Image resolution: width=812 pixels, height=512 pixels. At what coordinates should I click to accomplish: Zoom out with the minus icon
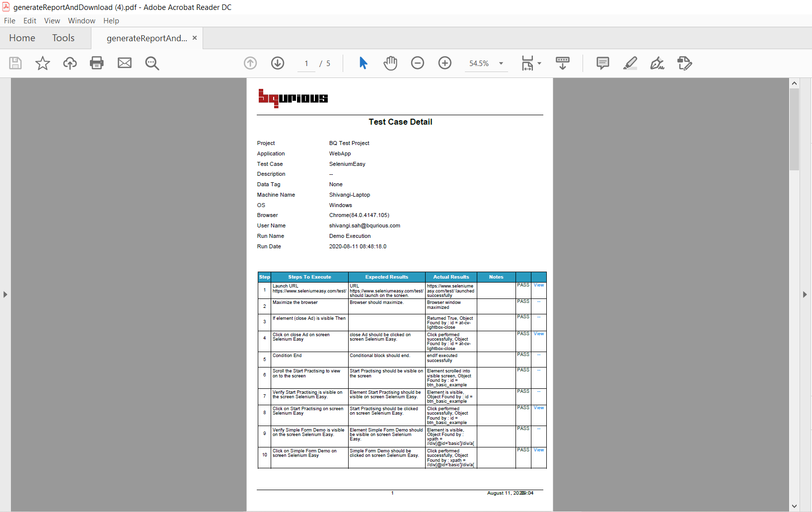coord(418,63)
